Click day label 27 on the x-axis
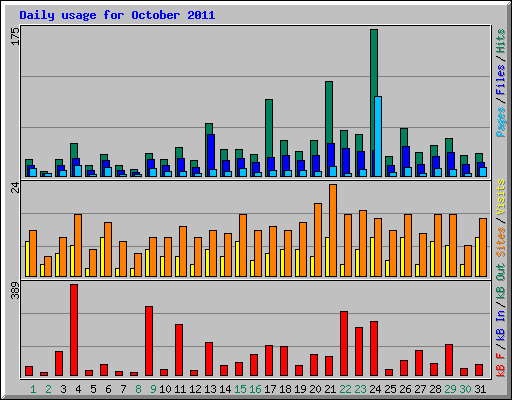The image size is (512, 400). point(420,389)
